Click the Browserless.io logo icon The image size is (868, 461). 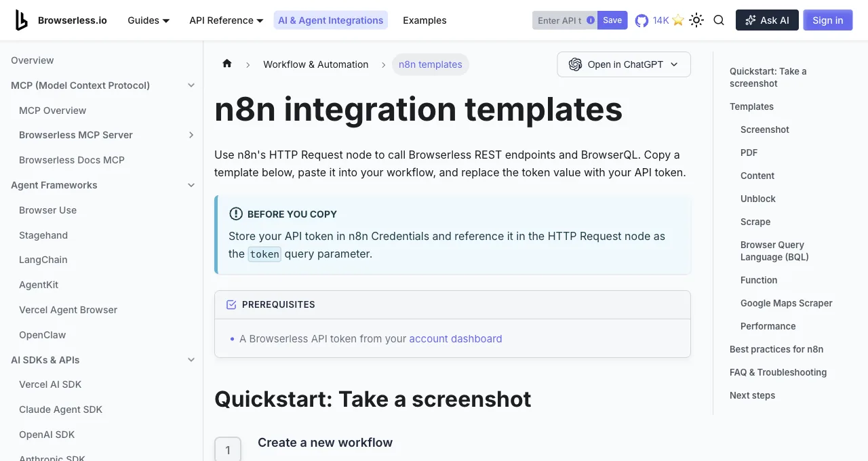[22, 20]
